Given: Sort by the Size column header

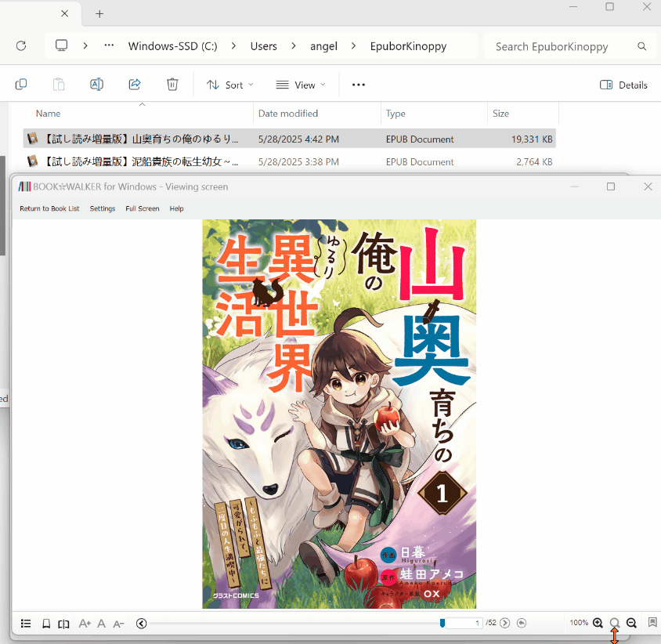Looking at the screenshot, I should point(500,114).
